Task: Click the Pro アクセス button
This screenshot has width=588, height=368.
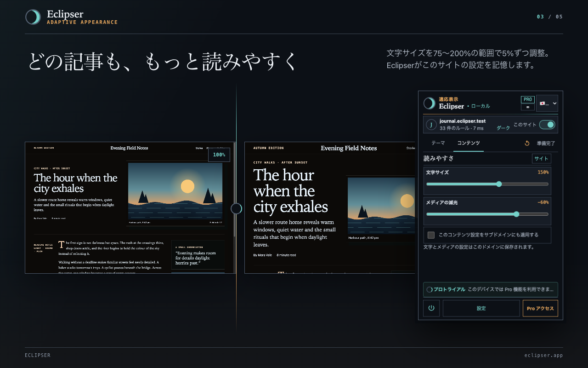Action: (x=540, y=308)
